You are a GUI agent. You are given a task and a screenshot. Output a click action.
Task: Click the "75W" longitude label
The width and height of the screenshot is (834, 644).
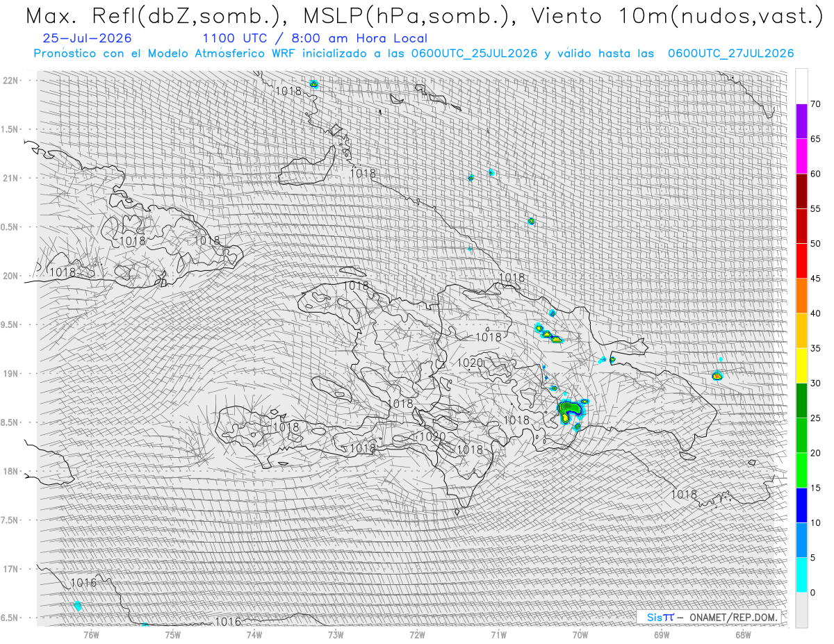(x=172, y=634)
